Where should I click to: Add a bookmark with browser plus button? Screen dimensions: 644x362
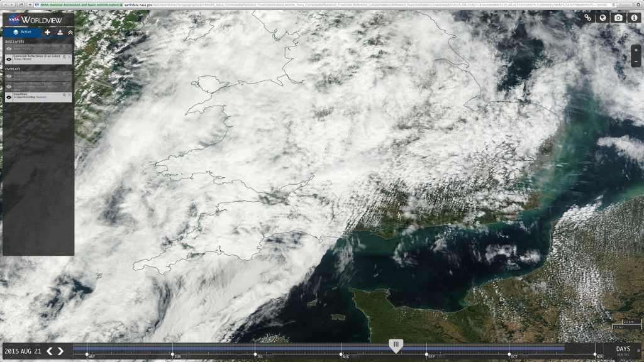pyautogui.click(x=30, y=4)
